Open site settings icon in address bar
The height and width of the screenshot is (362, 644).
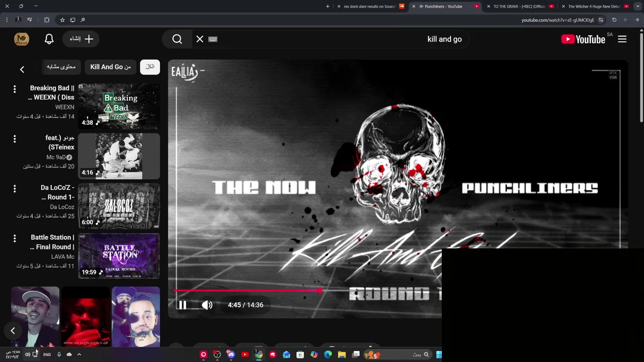tap(601, 20)
